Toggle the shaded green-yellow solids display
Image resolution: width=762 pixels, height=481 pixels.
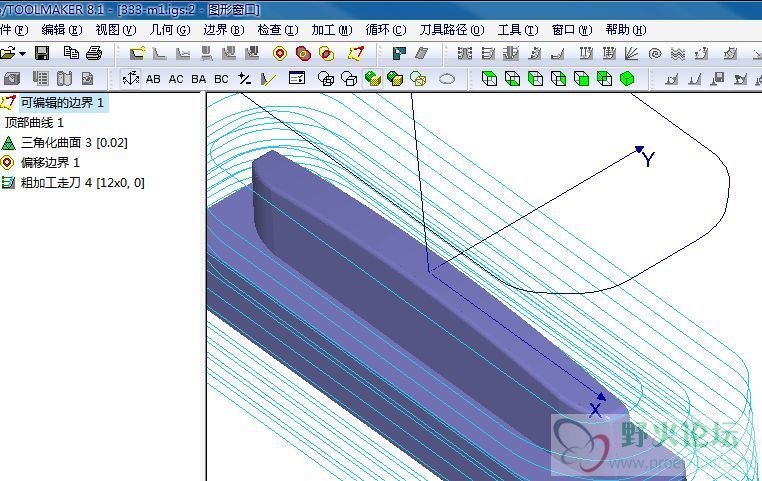pos(373,78)
